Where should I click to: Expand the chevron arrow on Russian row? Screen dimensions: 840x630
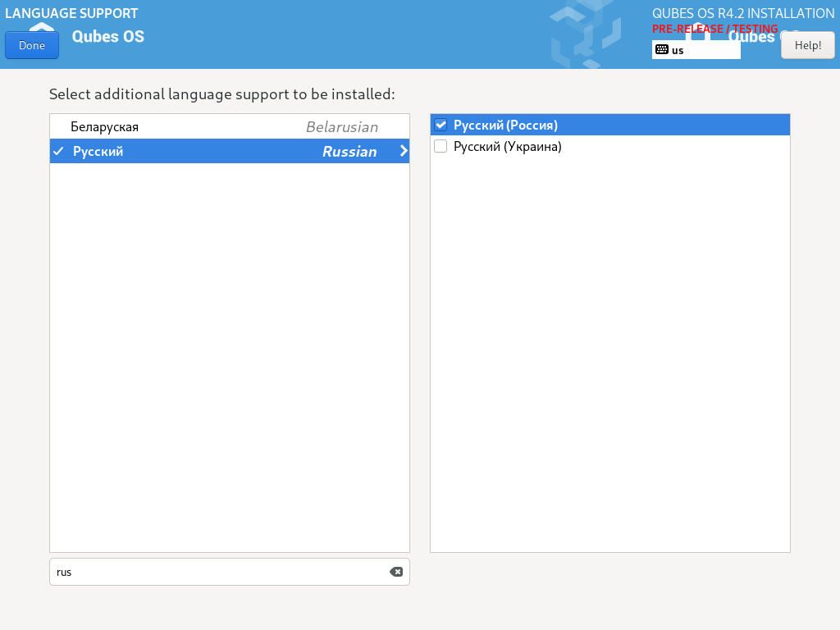tap(403, 151)
